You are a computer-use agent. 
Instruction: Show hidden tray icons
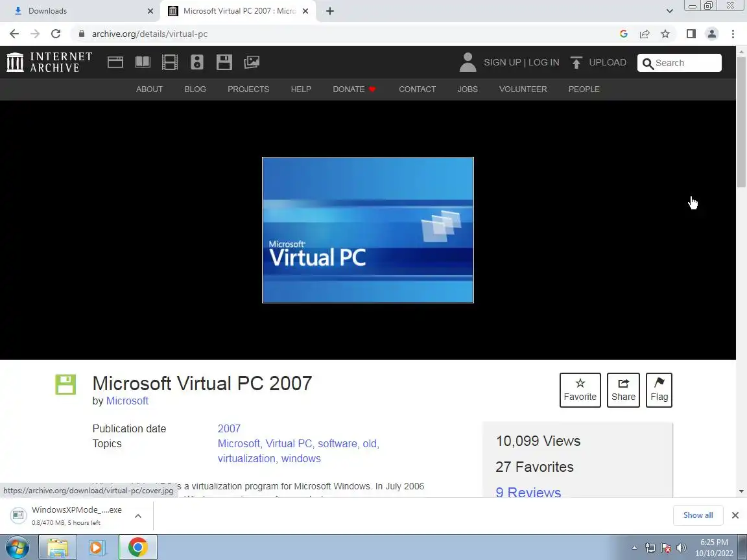tap(635, 548)
